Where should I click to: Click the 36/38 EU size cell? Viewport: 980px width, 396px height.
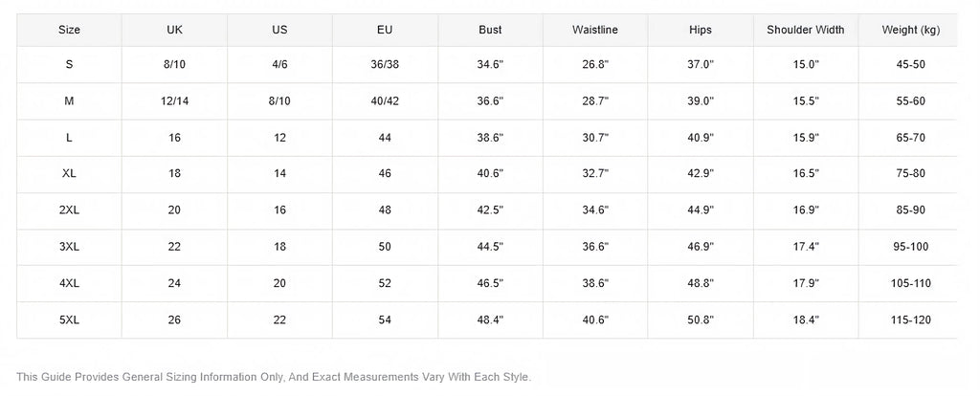(385, 64)
